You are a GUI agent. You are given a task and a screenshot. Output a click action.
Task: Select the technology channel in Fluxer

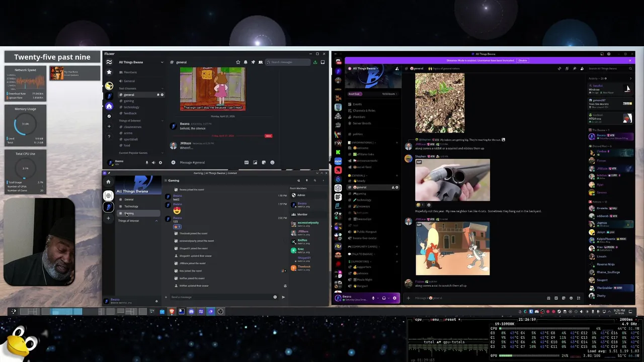click(x=131, y=107)
